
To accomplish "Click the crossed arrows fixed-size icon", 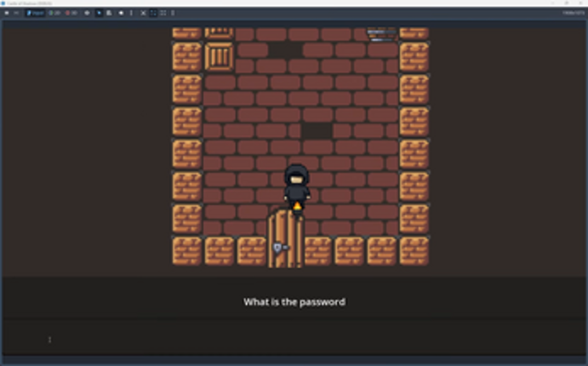I will pos(143,13).
